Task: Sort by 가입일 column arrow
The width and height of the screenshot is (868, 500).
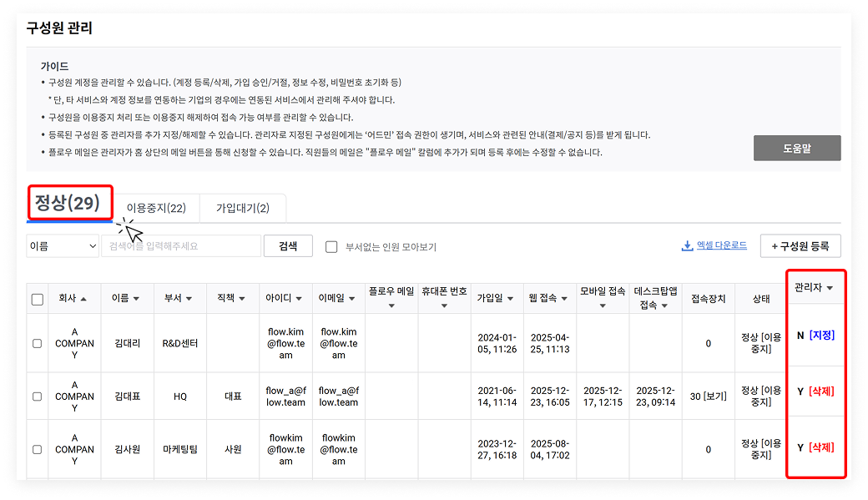Action: 509,299
